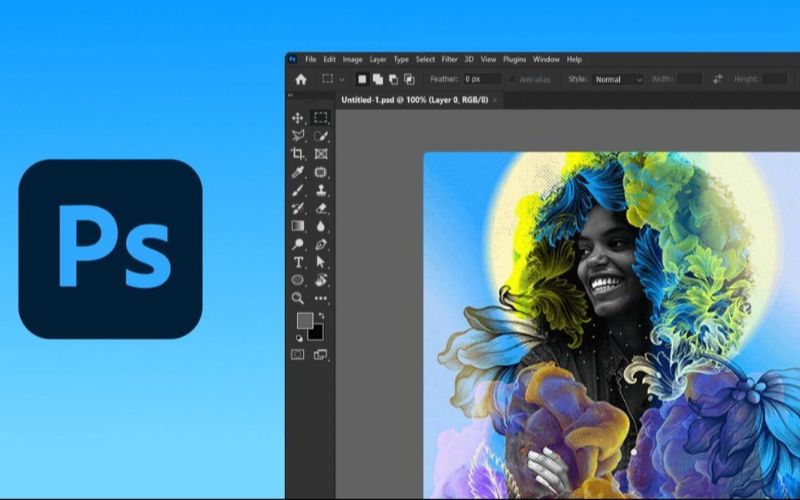Viewport: 800px width, 500px height.
Task: Enable Add to selection mode
Action: point(378,79)
